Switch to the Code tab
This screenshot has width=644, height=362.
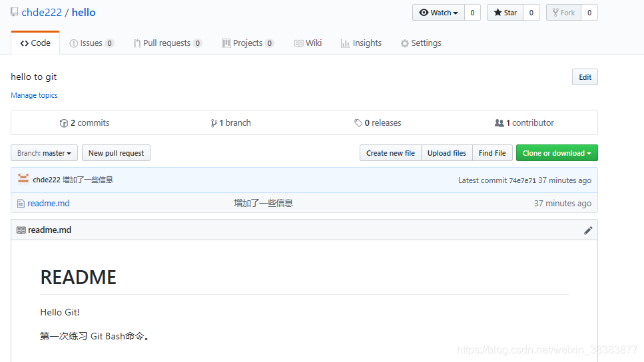(x=35, y=43)
